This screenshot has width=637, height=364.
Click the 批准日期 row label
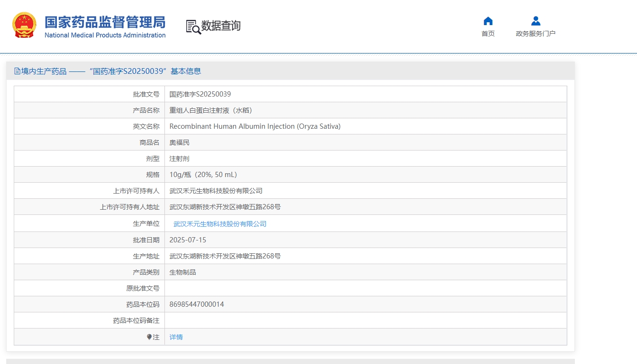[x=146, y=240]
